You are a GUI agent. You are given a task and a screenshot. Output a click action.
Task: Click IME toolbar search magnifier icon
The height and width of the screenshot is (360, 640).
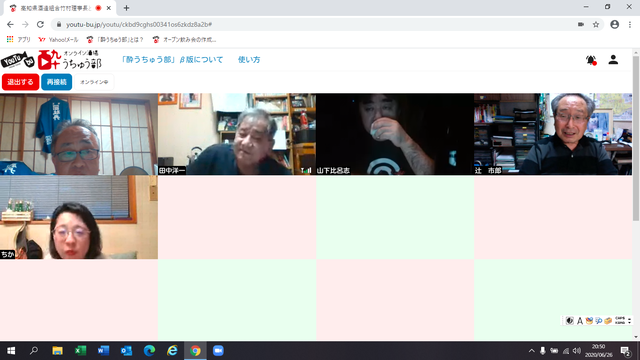click(x=598, y=321)
